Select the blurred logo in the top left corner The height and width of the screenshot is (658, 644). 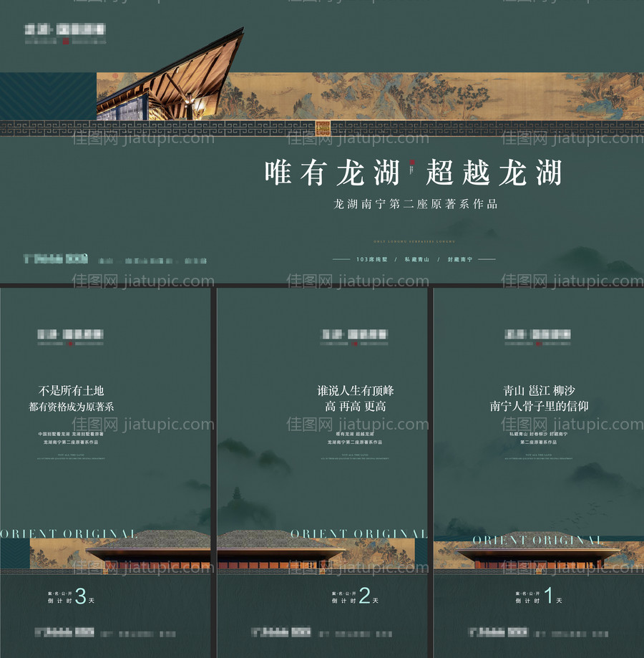tap(64, 32)
